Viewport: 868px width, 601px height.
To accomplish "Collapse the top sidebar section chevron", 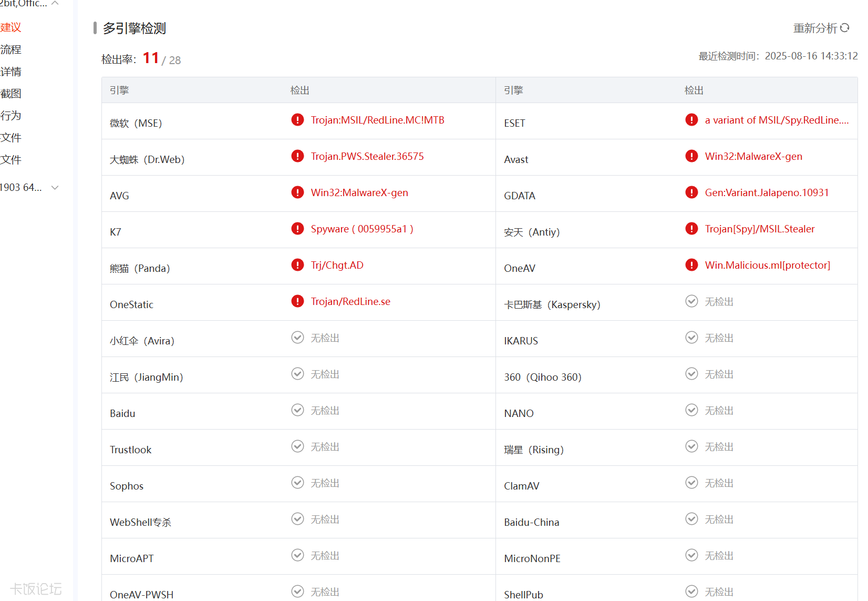I will click(x=55, y=4).
